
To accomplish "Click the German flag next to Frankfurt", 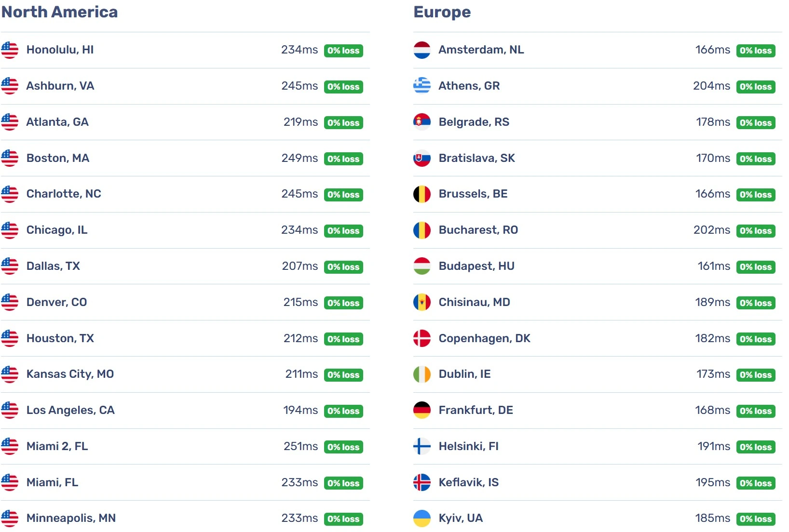I will tap(422, 411).
